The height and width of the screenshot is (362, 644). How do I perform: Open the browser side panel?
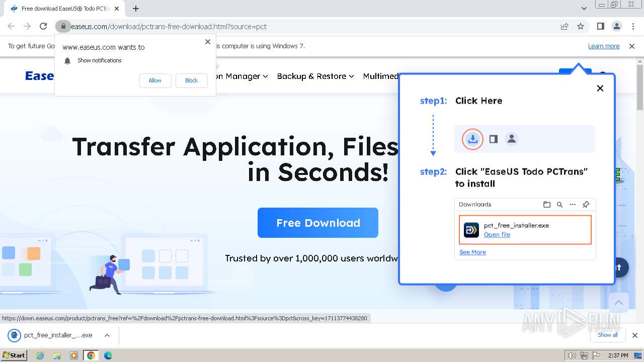(x=600, y=26)
